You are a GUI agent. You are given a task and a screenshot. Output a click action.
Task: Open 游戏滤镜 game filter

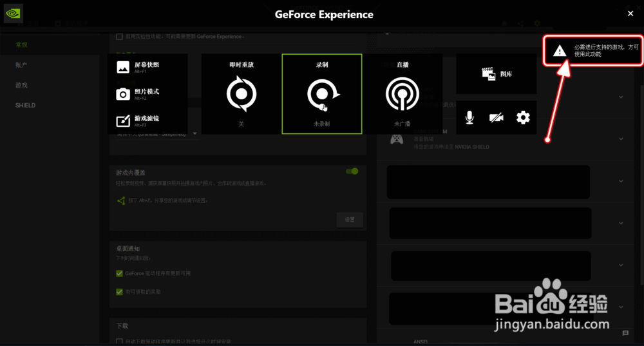pyautogui.click(x=138, y=121)
